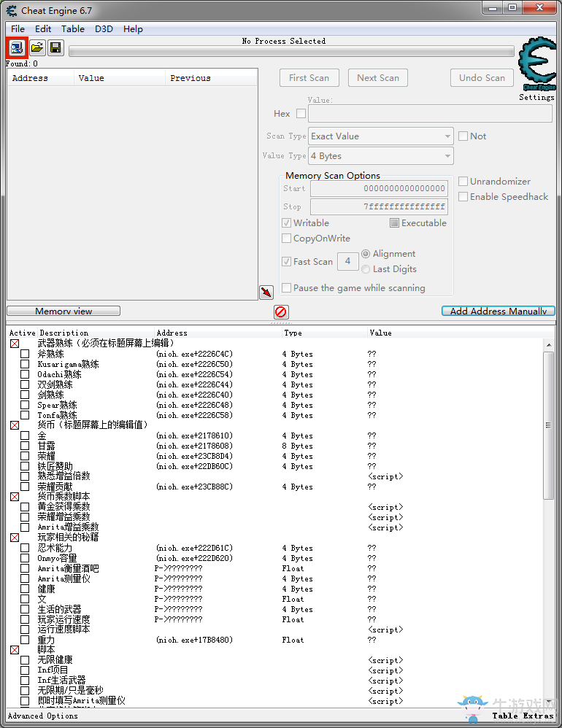Select the Kusarigama熟练 description

click(69, 364)
